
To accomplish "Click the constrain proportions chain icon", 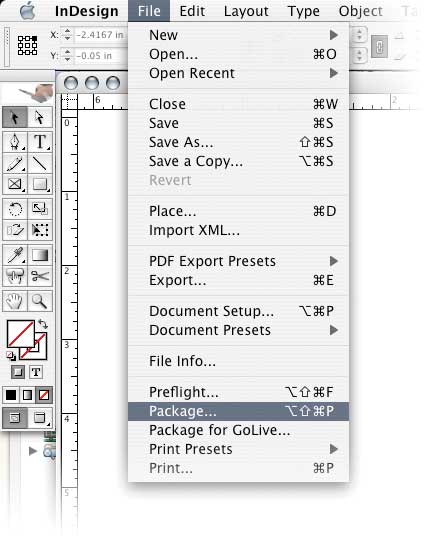I will (379, 47).
